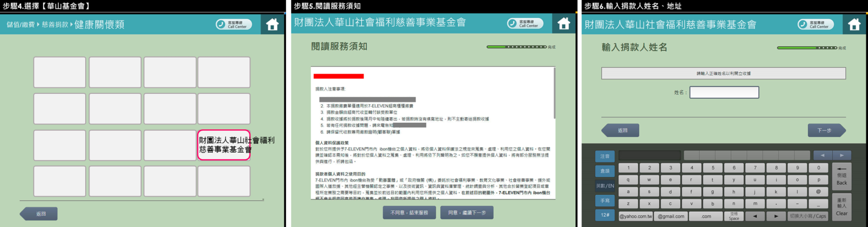The height and width of the screenshot is (227, 868).
Task: Tap the m key on keyboard
Action: (755, 204)
